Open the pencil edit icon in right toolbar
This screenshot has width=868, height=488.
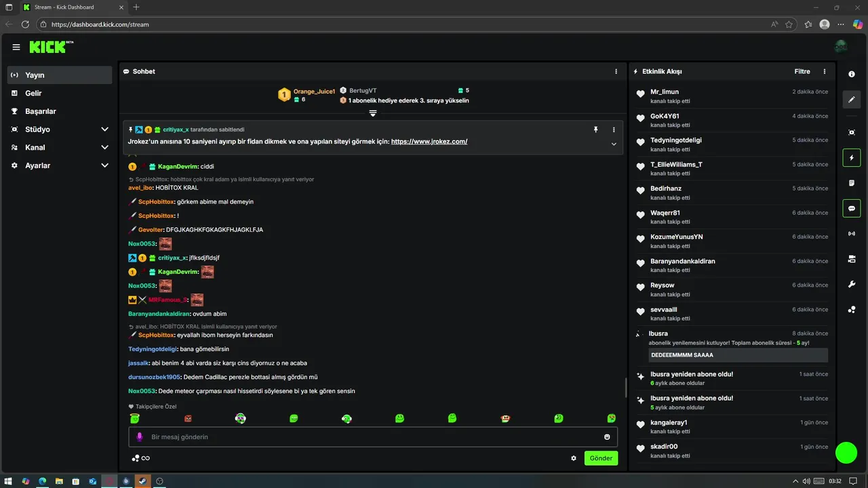click(852, 100)
